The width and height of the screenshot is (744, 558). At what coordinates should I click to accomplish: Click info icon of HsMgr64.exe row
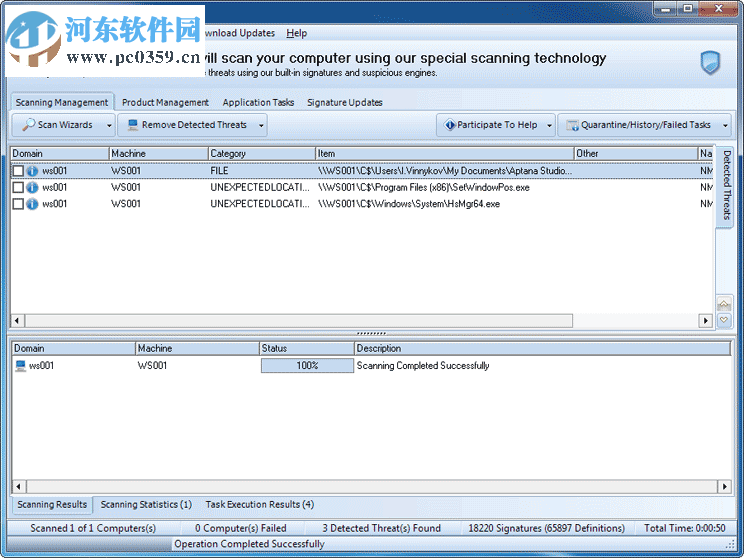(x=32, y=204)
